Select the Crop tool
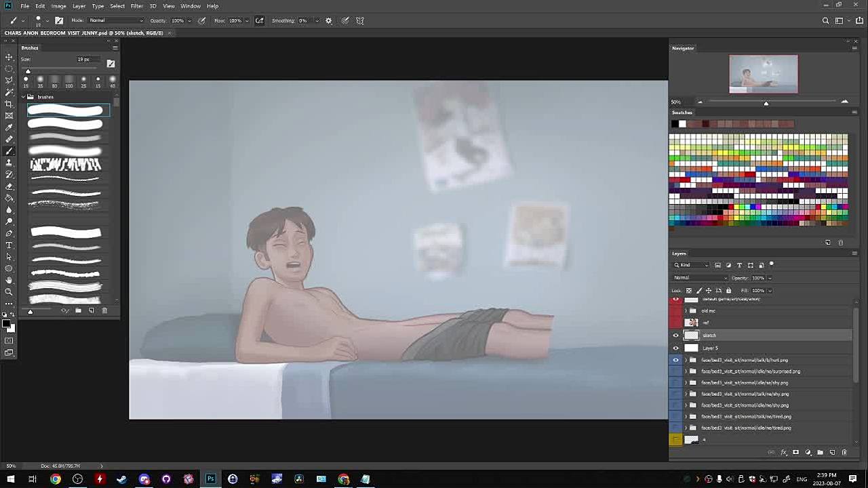This screenshot has height=488, width=868. coord(9,104)
